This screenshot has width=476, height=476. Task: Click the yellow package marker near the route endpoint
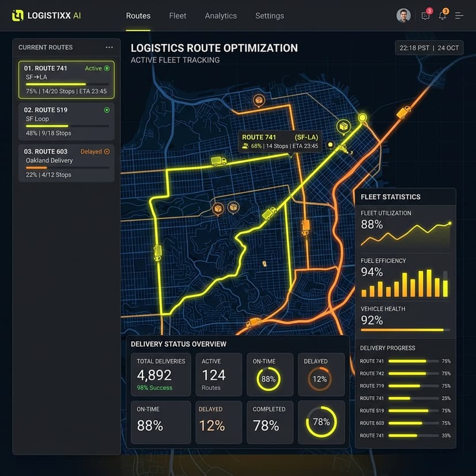coord(343,126)
